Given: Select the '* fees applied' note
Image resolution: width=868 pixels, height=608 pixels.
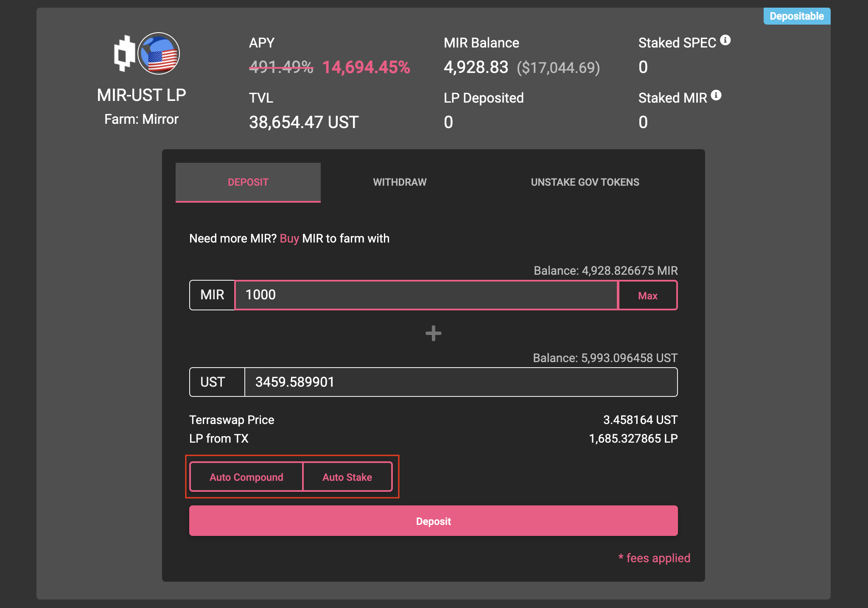Looking at the screenshot, I should tap(654, 558).
